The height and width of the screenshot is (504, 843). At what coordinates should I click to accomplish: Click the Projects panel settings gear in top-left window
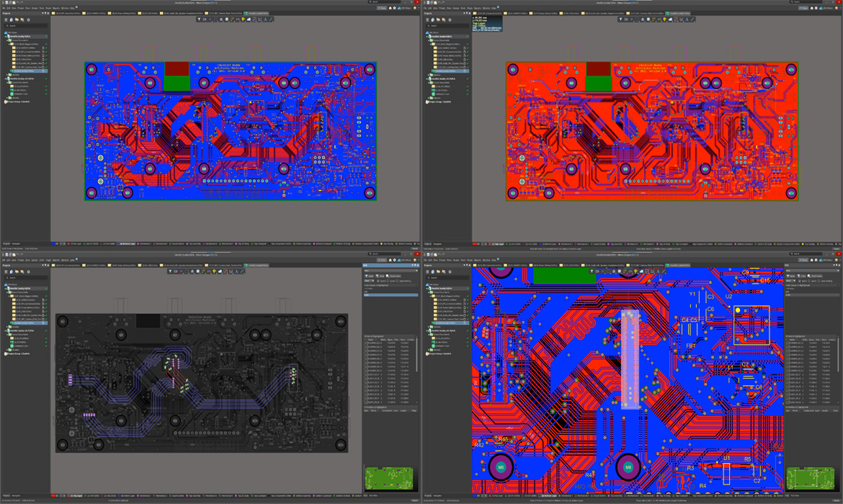click(29, 20)
